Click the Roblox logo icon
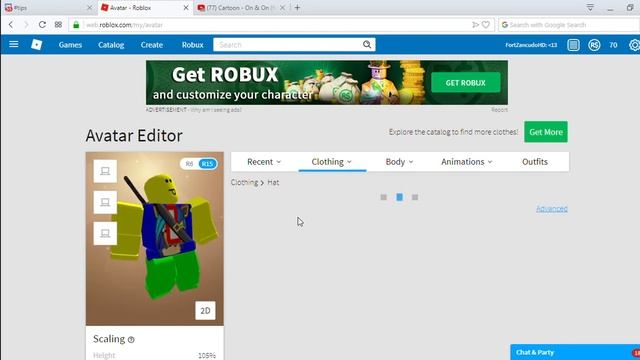The height and width of the screenshot is (360, 640). 37,44
